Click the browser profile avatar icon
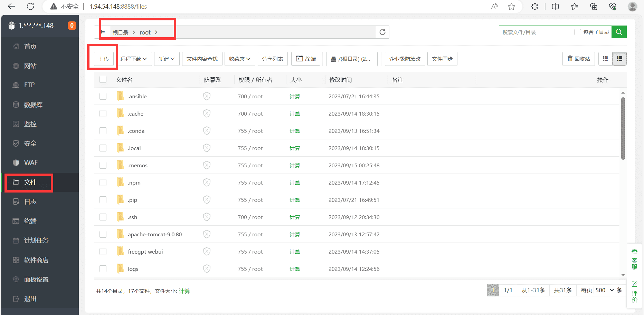Image resolution: width=644 pixels, height=315 pixels. pyautogui.click(x=632, y=7)
